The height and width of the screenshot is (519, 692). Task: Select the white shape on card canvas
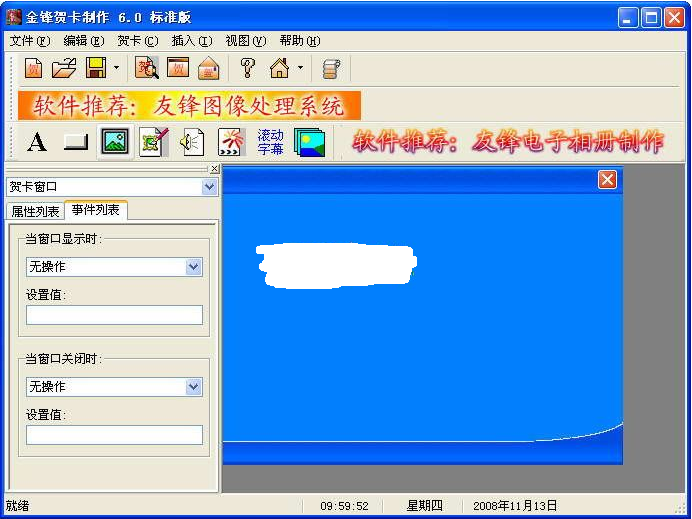click(x=337, y=266)
